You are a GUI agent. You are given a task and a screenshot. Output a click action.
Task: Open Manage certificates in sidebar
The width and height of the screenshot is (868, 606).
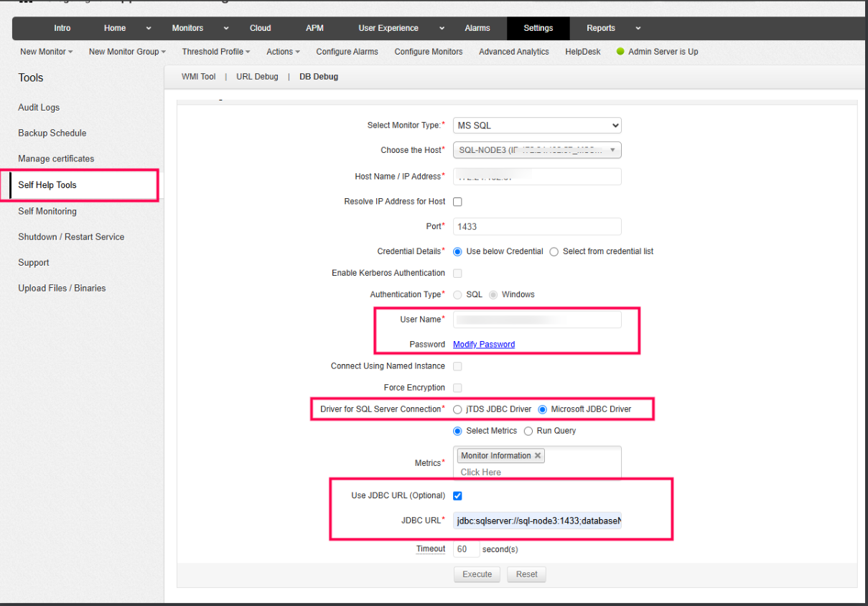[56, 159]
